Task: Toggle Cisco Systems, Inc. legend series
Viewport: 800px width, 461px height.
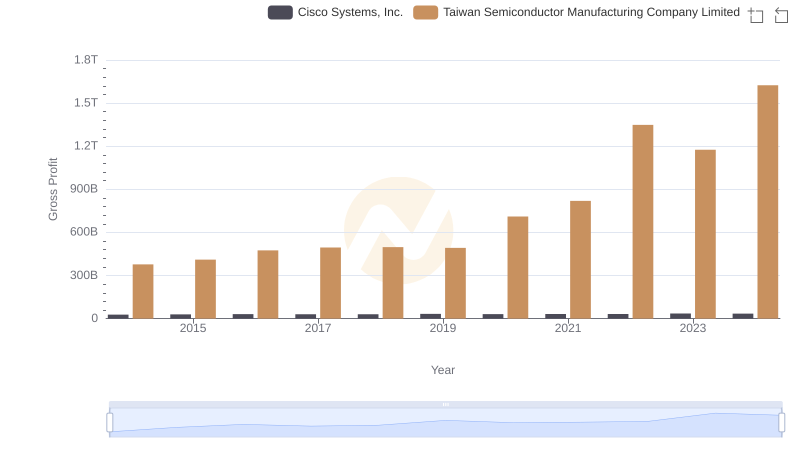Action: click(x=335, y=12)
